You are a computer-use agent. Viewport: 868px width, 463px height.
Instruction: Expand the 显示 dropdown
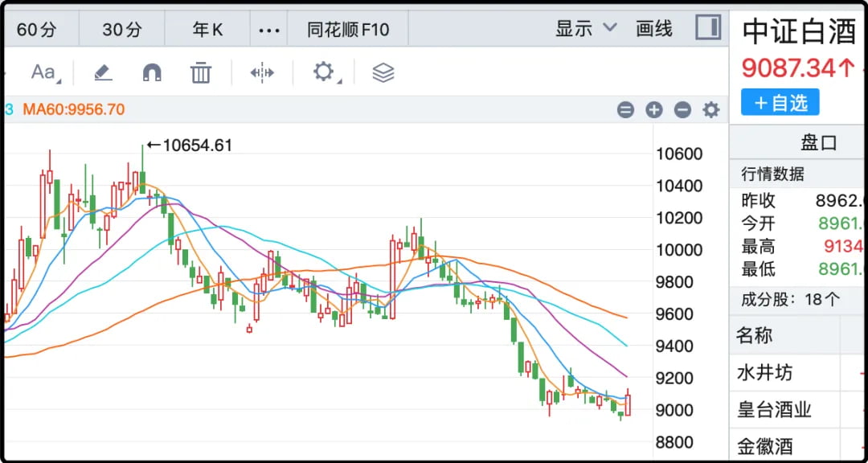586,28
